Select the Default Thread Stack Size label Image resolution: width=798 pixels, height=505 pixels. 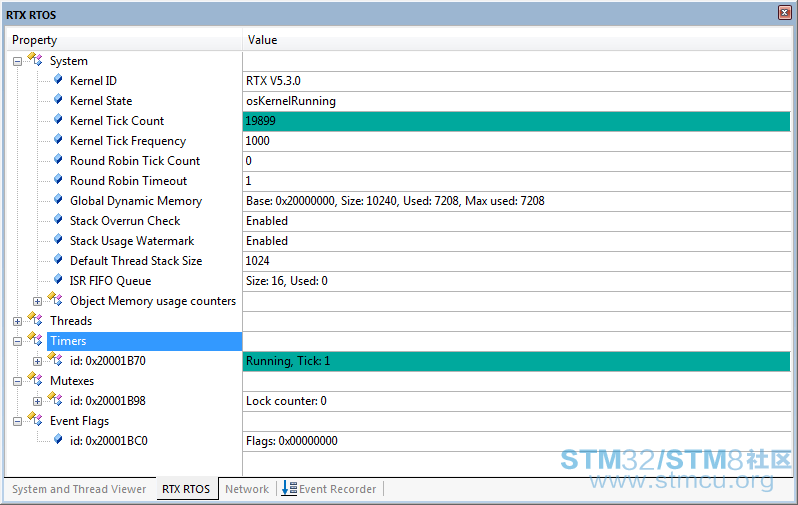pyautogui.click(x=136, y=261)
